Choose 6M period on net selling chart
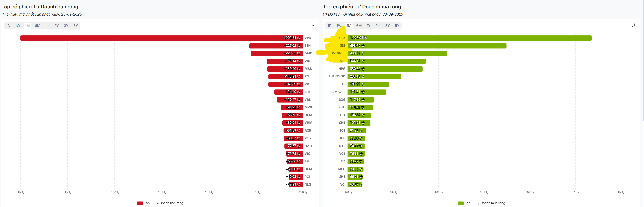The width and height of the screenshot is (644, 207). 38,26
